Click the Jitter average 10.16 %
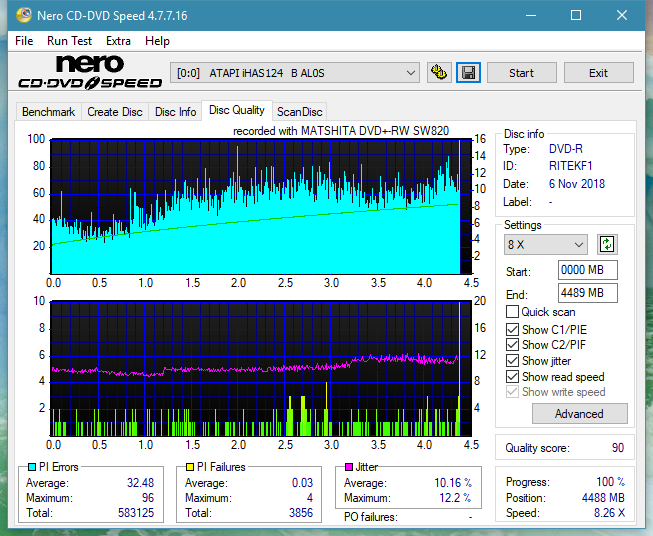The image size is (653, 536). 453,483
